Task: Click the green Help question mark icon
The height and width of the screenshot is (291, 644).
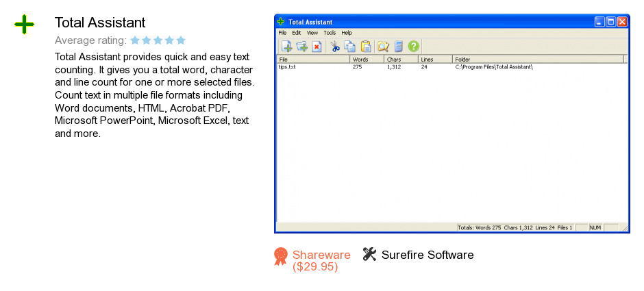Action: [x=414, y=47]
